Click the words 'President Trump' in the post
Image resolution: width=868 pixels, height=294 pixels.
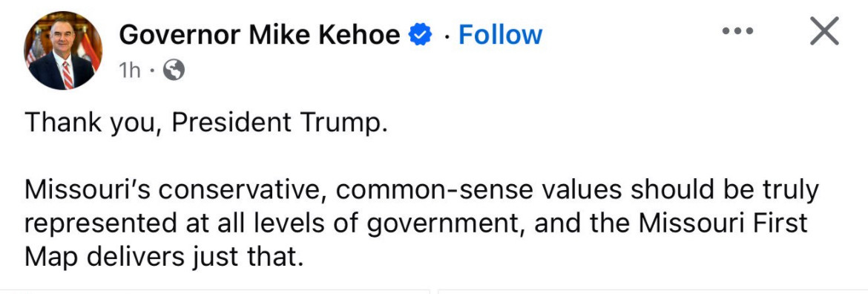click(x=277, y=123)
